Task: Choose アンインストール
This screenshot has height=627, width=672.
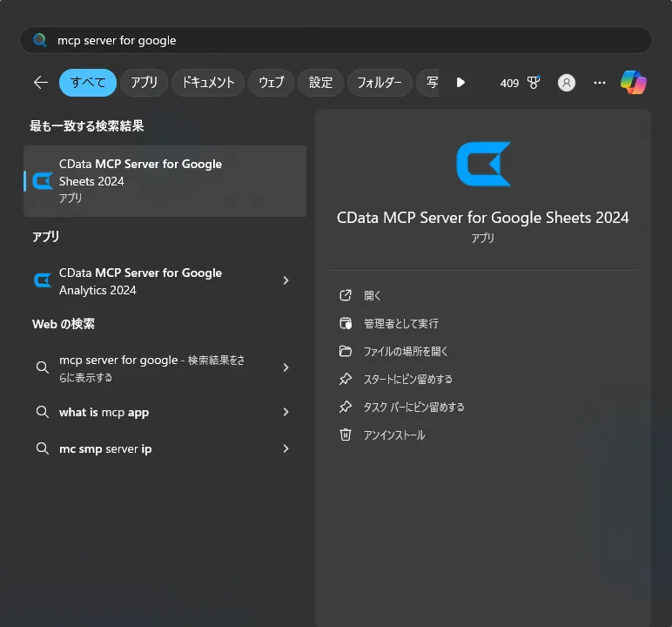Action: [x=394, y=435]
